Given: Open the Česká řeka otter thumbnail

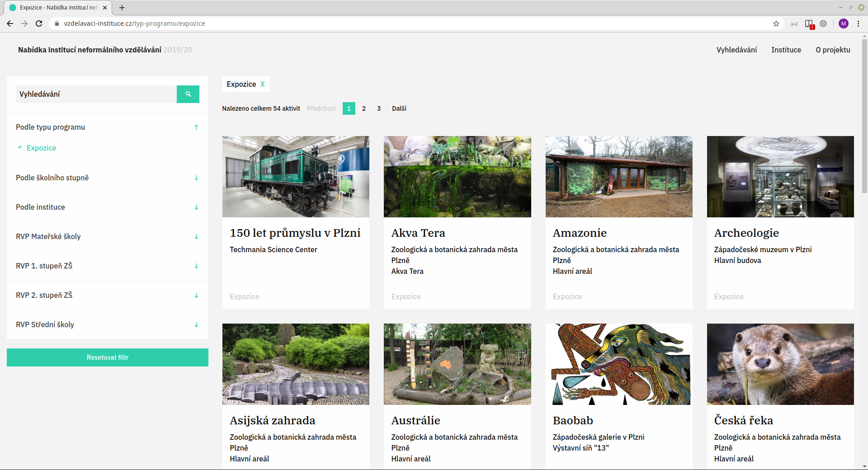Looking at the screenshot, I should (x=780, y=364).
